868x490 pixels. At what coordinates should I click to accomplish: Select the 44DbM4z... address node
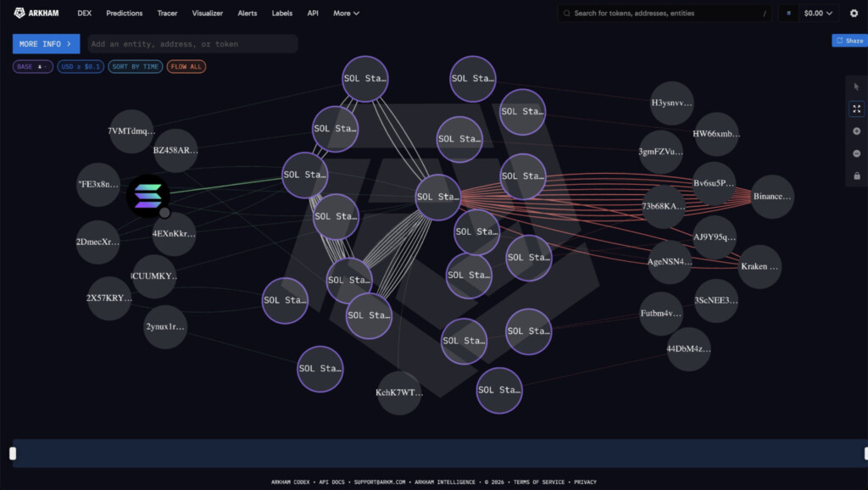(688, 348)
